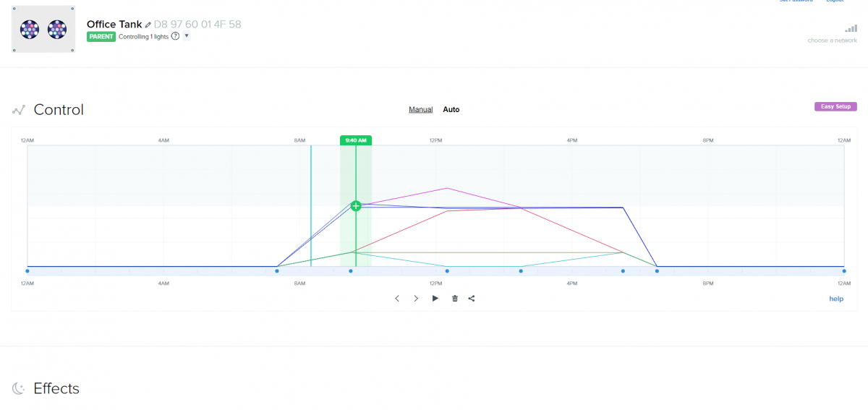Delete the selected point with trash icon
Image resolution: width=868 pixels, height=410 pixels.
[x=454, y=299]
